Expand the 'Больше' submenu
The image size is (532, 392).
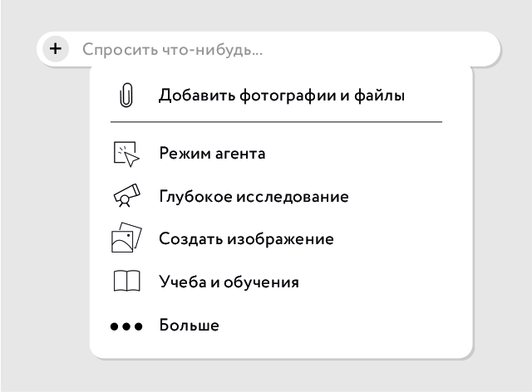190,326
